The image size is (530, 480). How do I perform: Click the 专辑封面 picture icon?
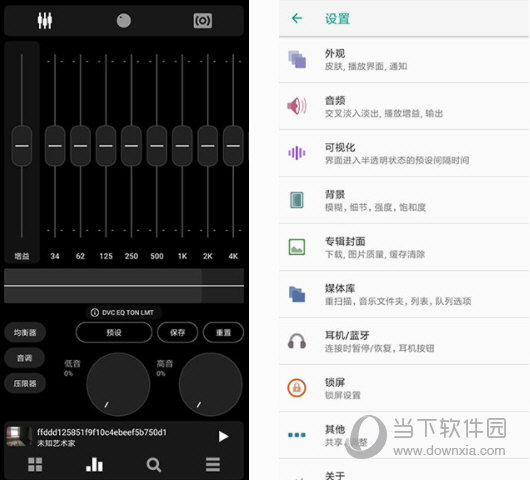(x=297, y=247)
